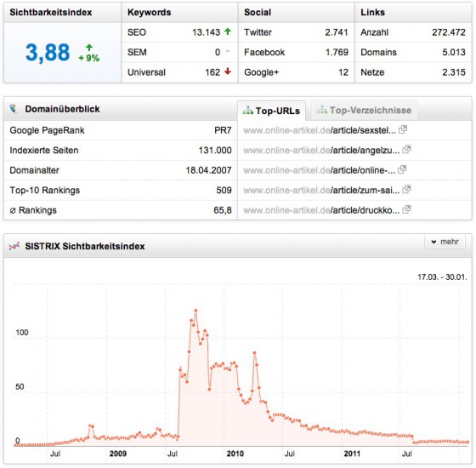Open external link icon for zum-sai URL
The image size is (476, 468).
(x=406, y=190)
